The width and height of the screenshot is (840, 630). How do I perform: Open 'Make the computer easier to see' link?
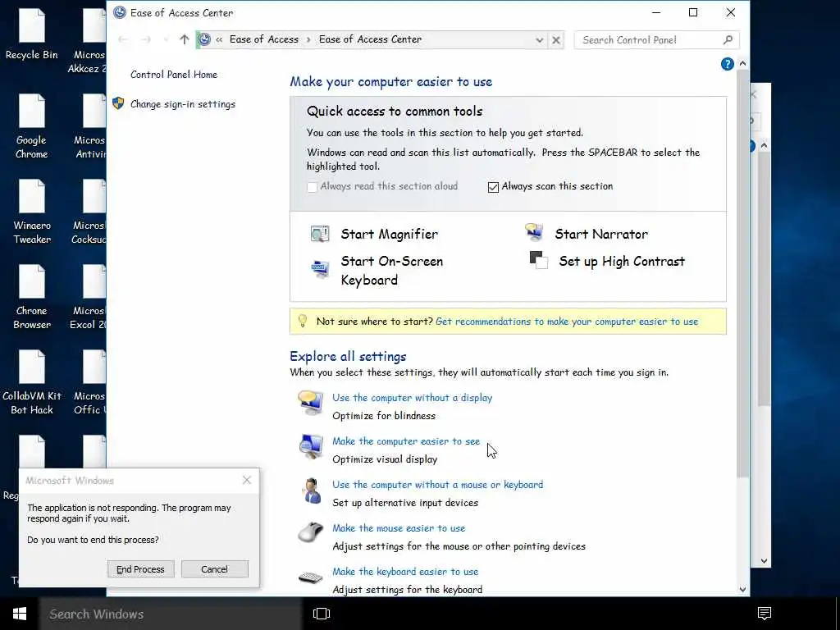coord(406,441)
